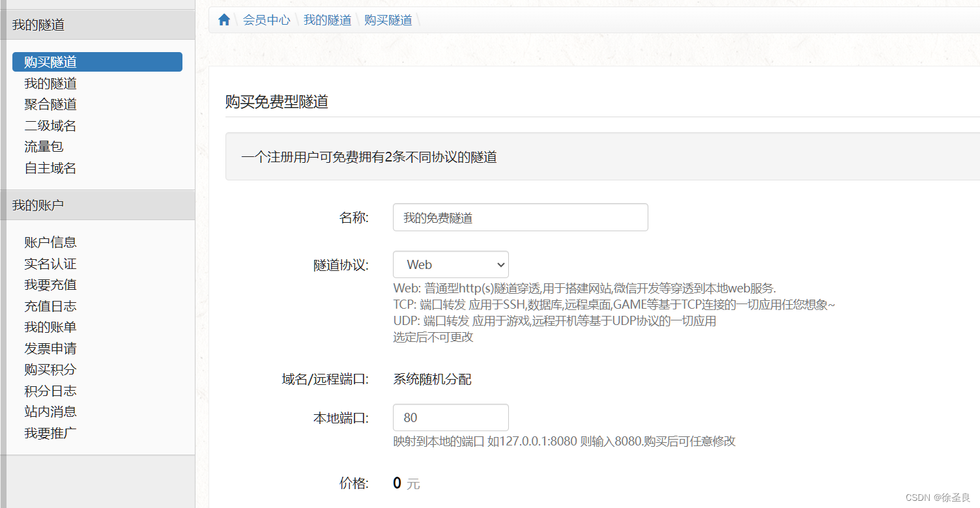Select 自主域名 in sidebar
This screenshot has width=980, height=508.
(x=51, y=168)
